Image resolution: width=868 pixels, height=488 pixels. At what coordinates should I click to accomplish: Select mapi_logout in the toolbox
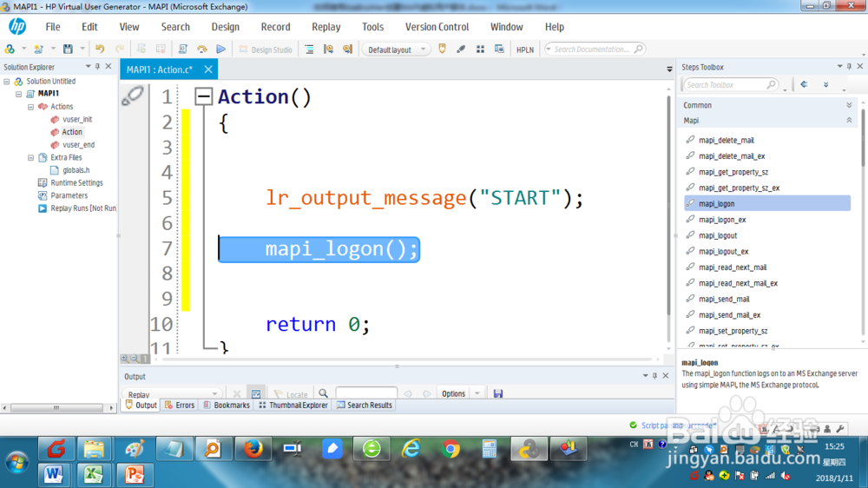[718, 235]
